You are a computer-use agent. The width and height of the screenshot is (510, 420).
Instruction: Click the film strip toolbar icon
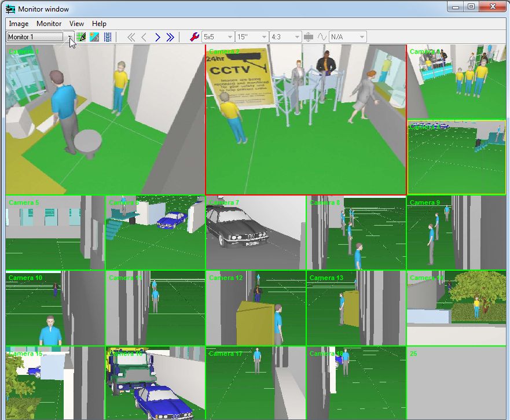107,36
